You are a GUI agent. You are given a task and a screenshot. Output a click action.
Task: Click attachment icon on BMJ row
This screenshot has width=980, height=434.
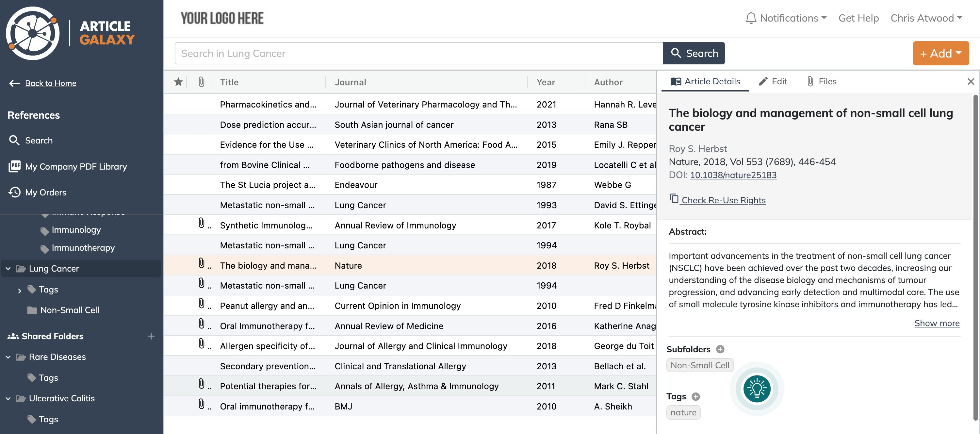point(202,404)
